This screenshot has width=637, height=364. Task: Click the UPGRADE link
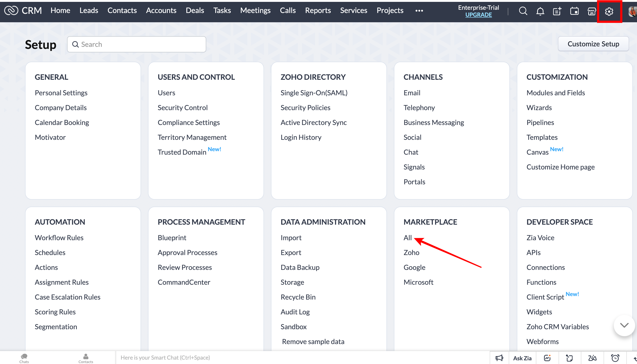pyautogui.click(x=478, y=15)
